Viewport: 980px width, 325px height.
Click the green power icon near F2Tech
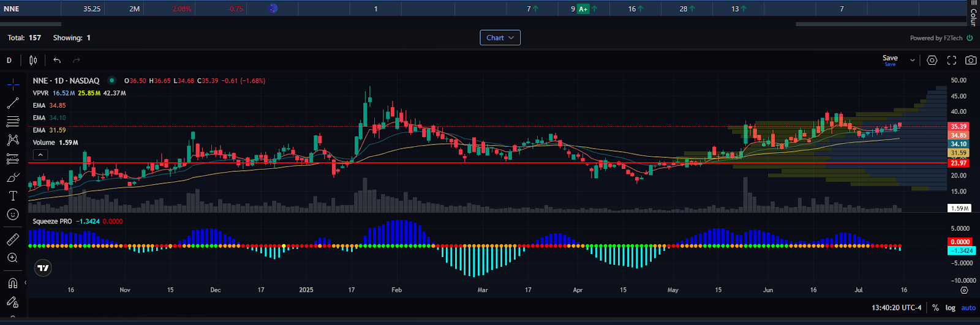(x=970, y=38)
